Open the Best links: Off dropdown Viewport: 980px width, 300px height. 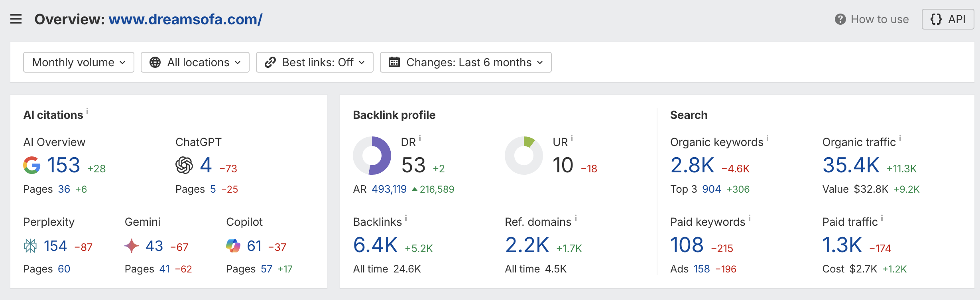(315, 62)
